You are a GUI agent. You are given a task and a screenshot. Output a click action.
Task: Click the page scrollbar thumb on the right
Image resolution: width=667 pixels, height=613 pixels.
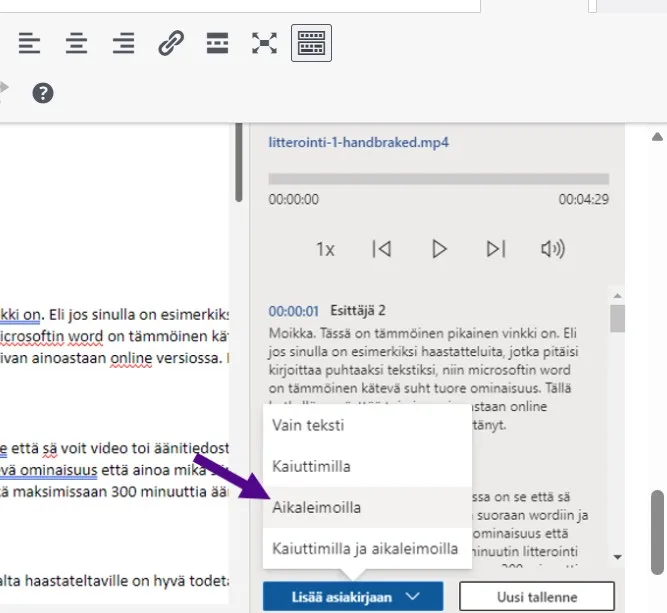click(658, 532)
